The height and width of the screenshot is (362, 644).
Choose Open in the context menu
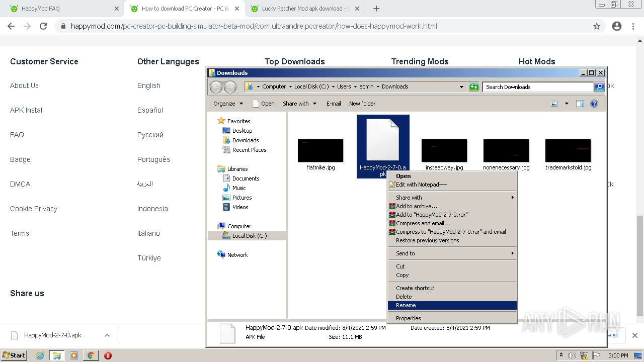coord(452,176)
